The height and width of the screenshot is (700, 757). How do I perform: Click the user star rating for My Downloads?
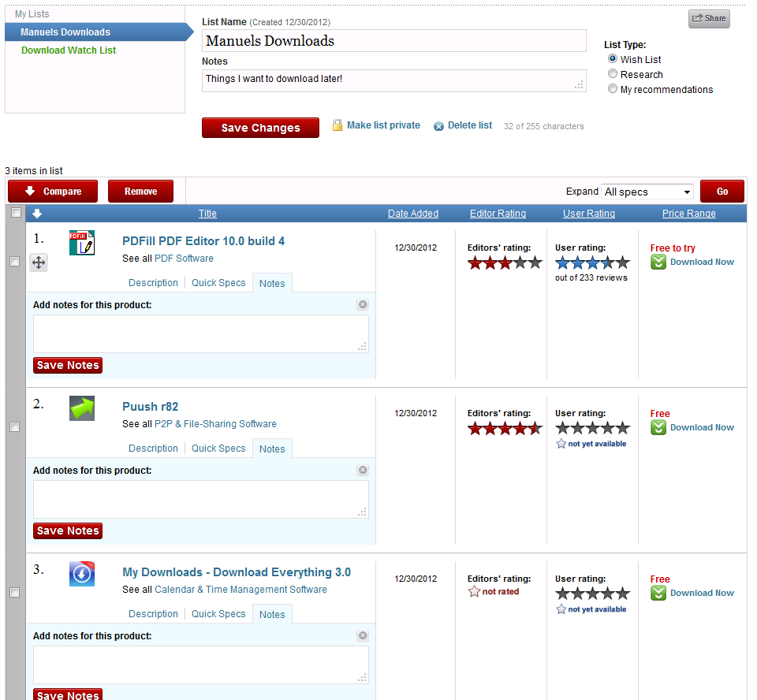pos(592,594)
